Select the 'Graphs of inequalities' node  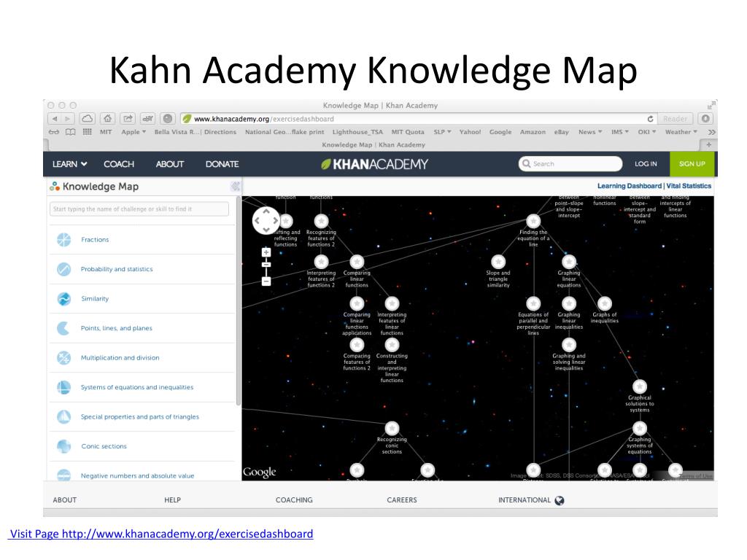click(x=605, y=303)
